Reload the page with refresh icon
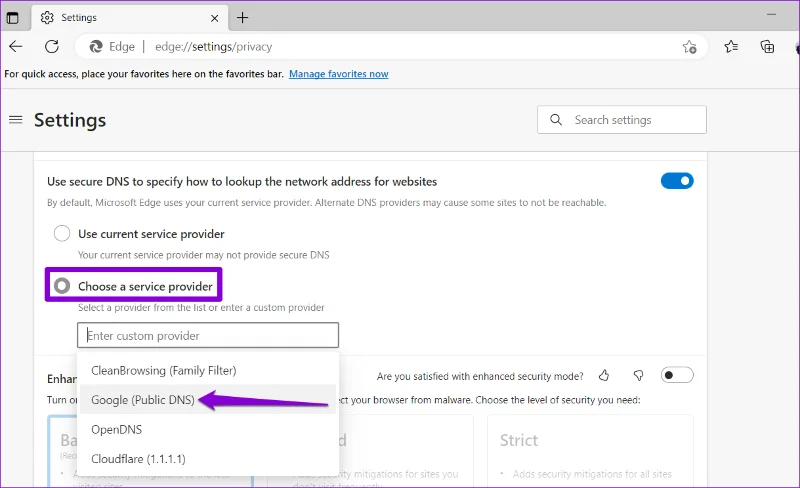This screenshot has width=800, height=488. [52, 47]
